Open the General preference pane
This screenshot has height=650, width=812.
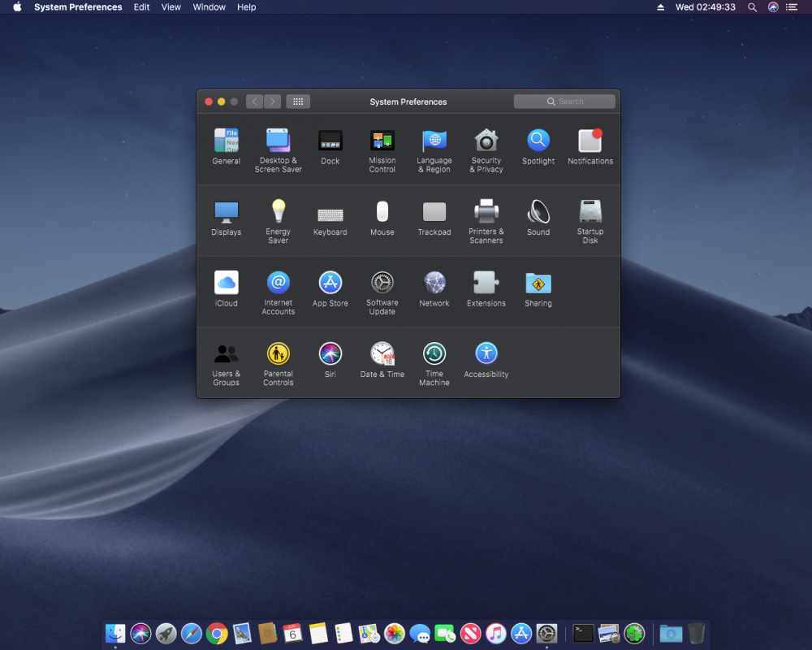227,147
